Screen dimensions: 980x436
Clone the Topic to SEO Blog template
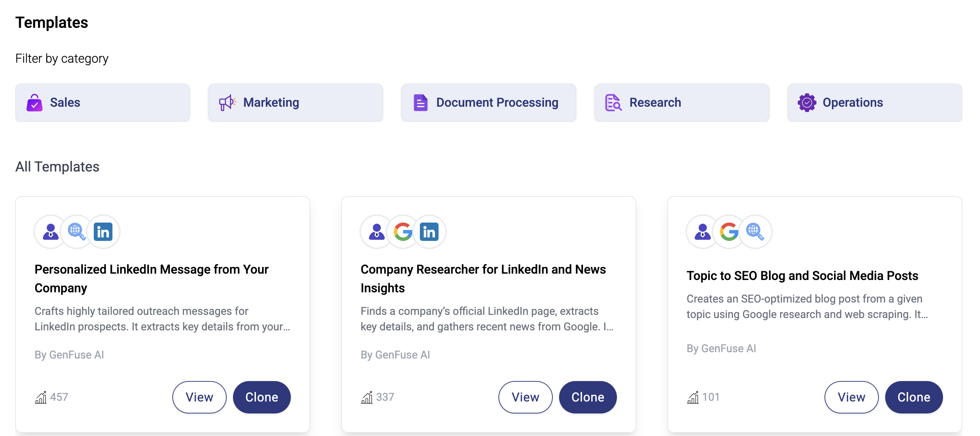[x=913, y=397]
